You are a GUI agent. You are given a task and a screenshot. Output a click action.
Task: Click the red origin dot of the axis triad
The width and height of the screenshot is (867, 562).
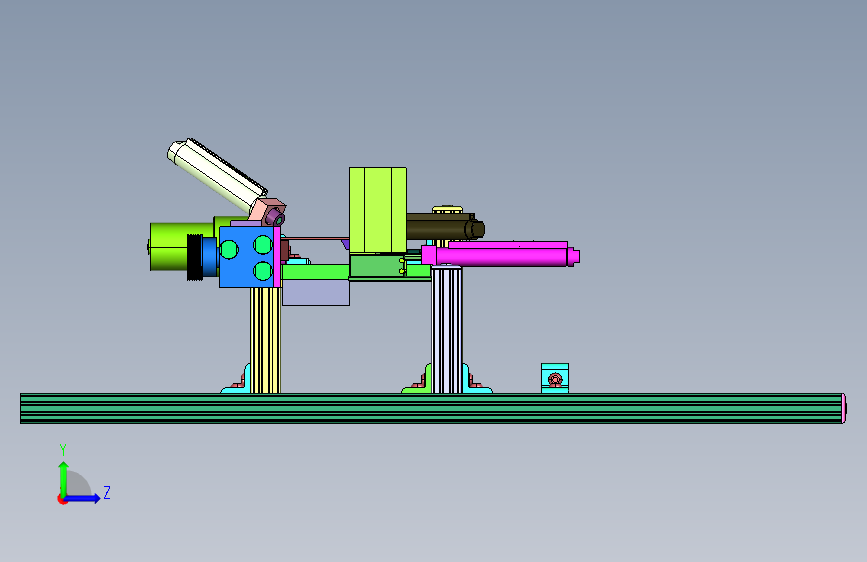62,499
